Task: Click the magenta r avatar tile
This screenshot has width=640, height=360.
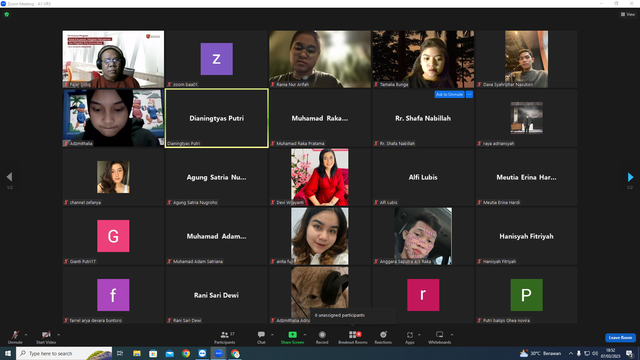Action: (x=423, y=295)
